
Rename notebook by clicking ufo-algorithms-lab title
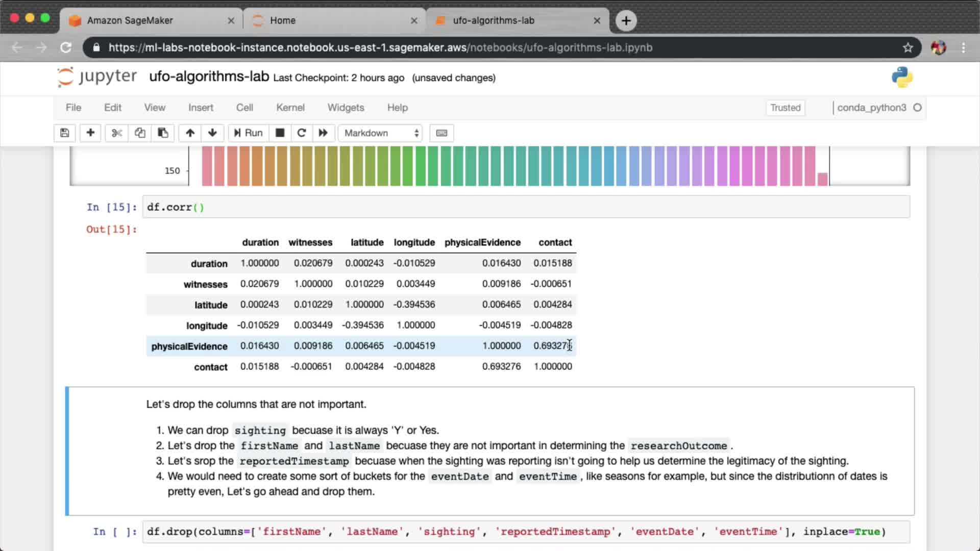(209, 77)
